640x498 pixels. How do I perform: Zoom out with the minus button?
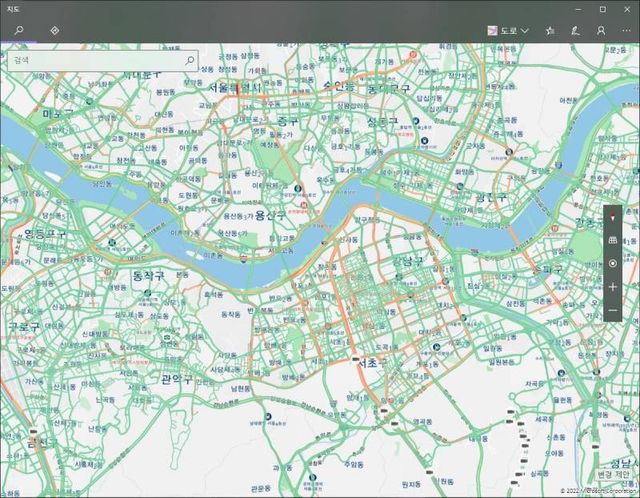click(613, 311)
